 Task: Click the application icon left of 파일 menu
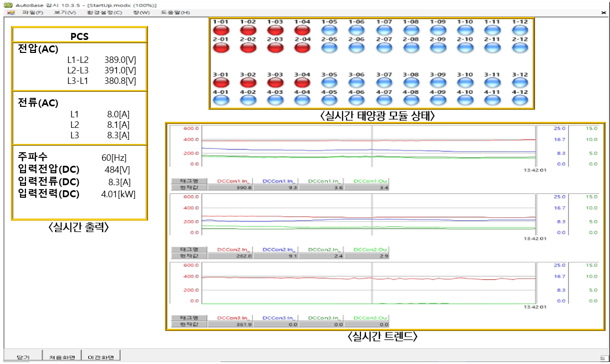click(10, 12)
